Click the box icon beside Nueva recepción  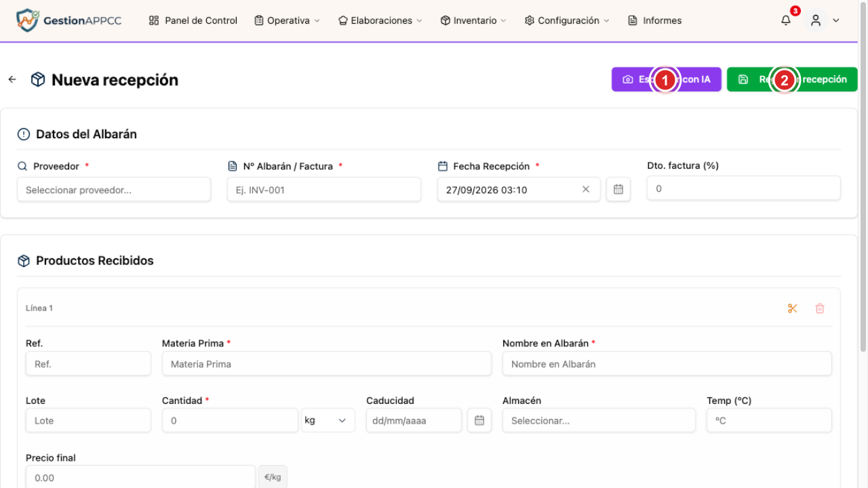(x=38, y=79)
